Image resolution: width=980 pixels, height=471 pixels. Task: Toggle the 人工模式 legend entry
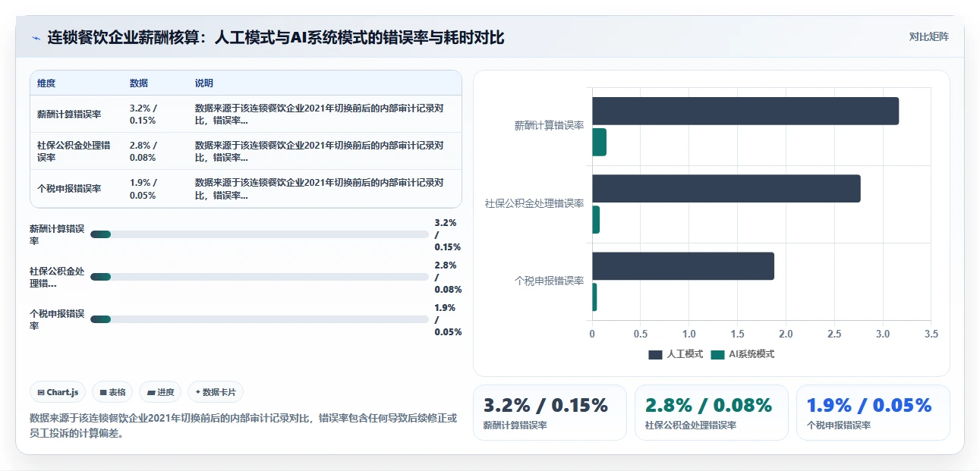click(x=676, y=354)
